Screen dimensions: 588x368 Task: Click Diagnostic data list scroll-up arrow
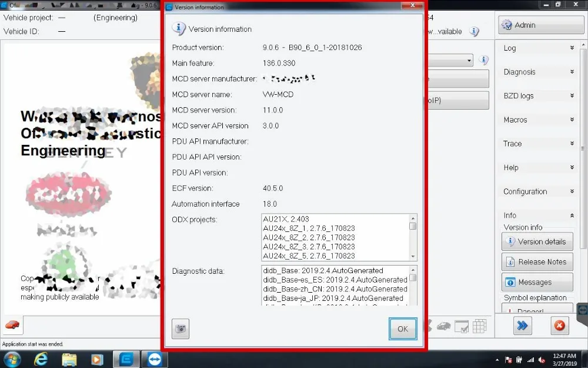click(x=413, y=270)
